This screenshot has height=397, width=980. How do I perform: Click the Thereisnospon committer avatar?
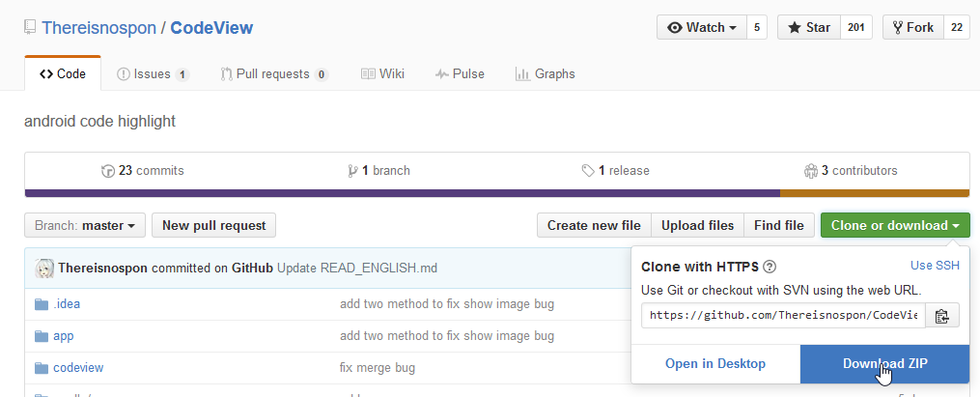[x=44, y=268]
